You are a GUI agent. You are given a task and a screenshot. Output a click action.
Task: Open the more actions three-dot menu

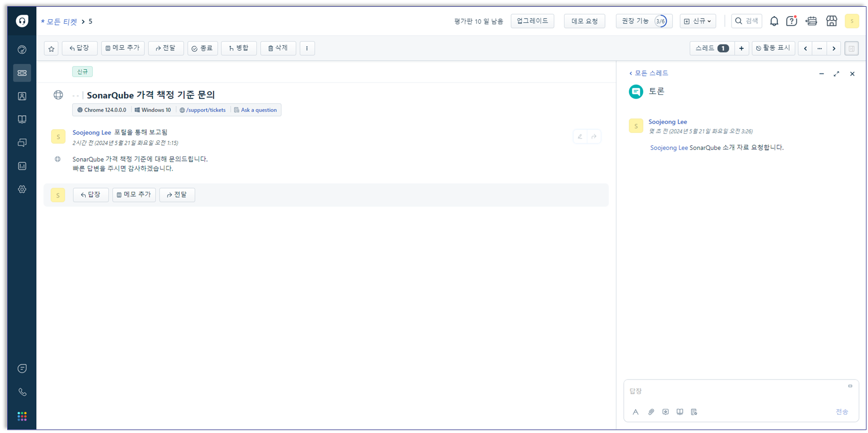point(307,49)
